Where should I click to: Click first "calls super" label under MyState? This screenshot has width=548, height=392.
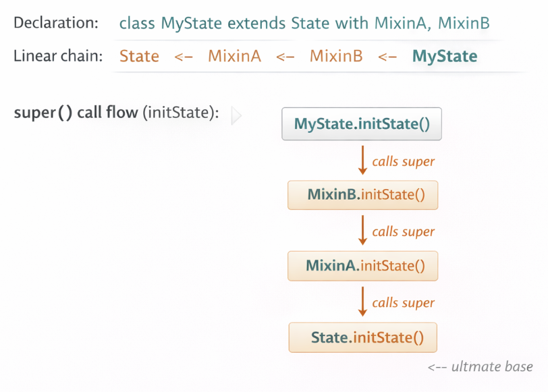[404, 161]
